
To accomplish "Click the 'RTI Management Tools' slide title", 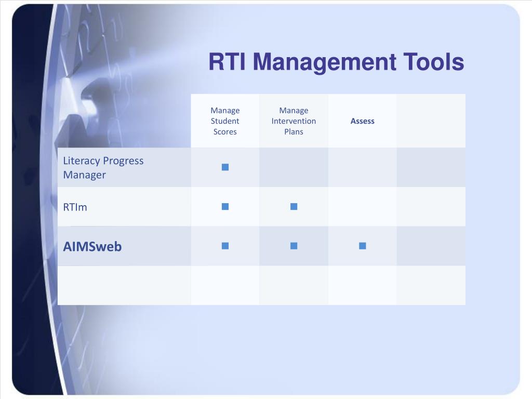I will pos(336,62).
